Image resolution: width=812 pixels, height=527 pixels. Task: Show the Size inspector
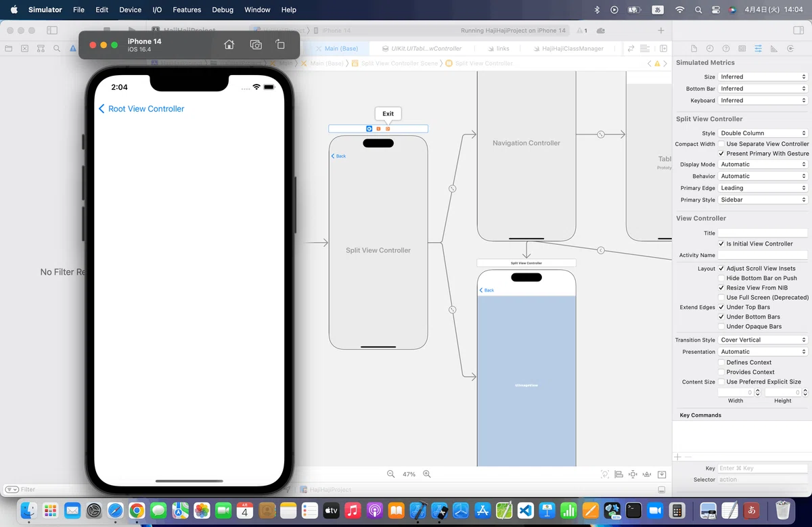(x=773, y=49)
